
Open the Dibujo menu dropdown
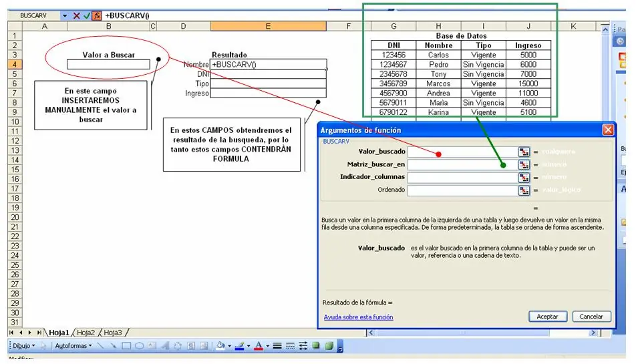[x=23, y=346]
